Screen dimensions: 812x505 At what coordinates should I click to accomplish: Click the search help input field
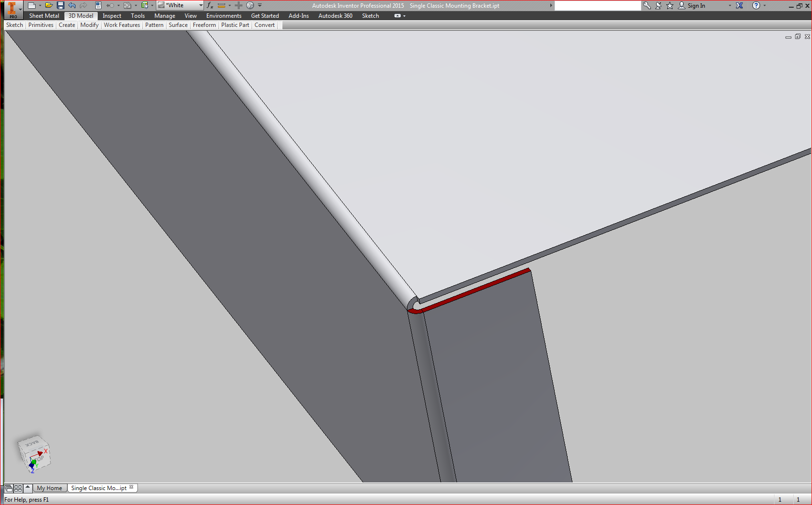pyautogui.click(x=598, y=5)
